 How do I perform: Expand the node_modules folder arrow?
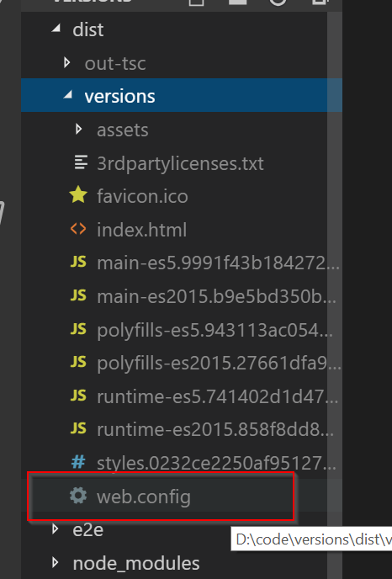(x=56, y=563)
